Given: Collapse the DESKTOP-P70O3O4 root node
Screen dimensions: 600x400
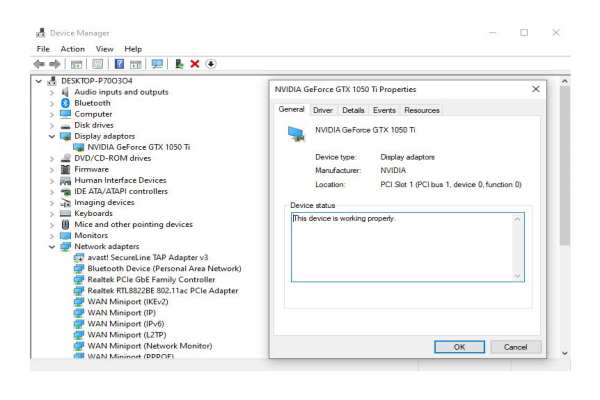Looking at the screenshot, I should click(39, 81).
